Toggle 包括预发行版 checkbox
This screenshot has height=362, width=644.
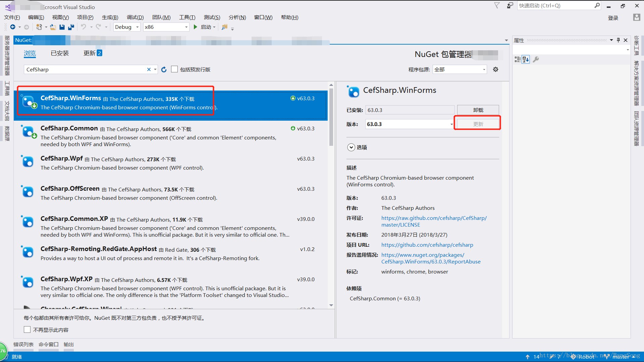coord(174,69)
